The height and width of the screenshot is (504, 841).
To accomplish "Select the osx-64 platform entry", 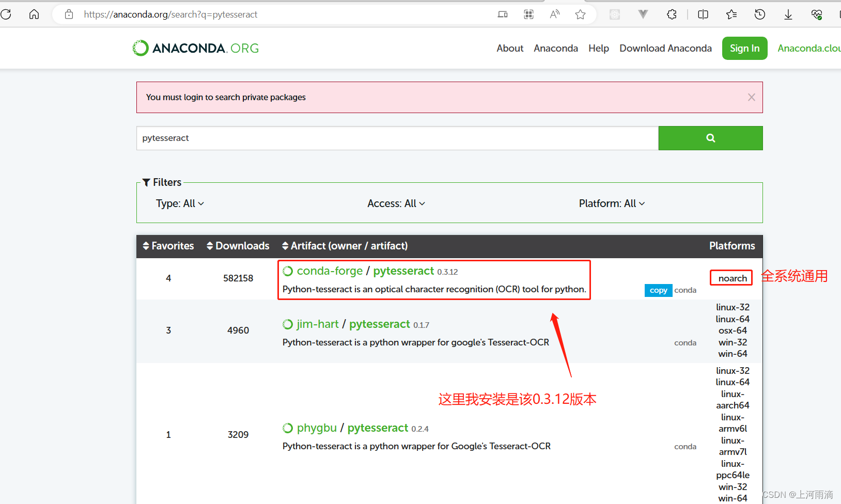I will (733, 330).
